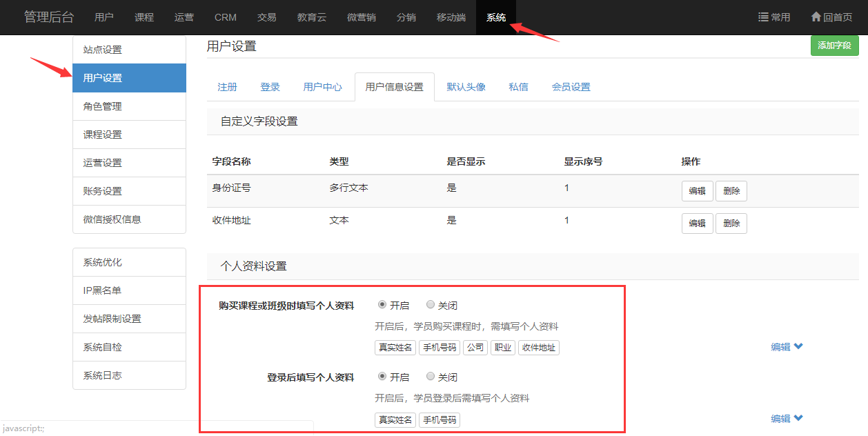Open the 会员设置 tab

tap(571, 87)
